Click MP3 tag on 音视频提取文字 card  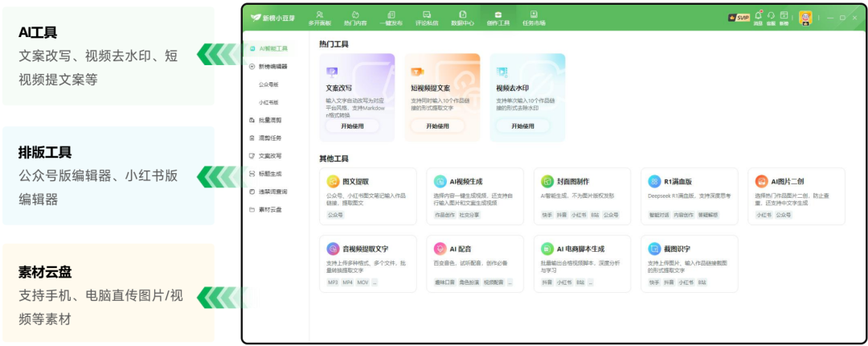tap(333, 282)
